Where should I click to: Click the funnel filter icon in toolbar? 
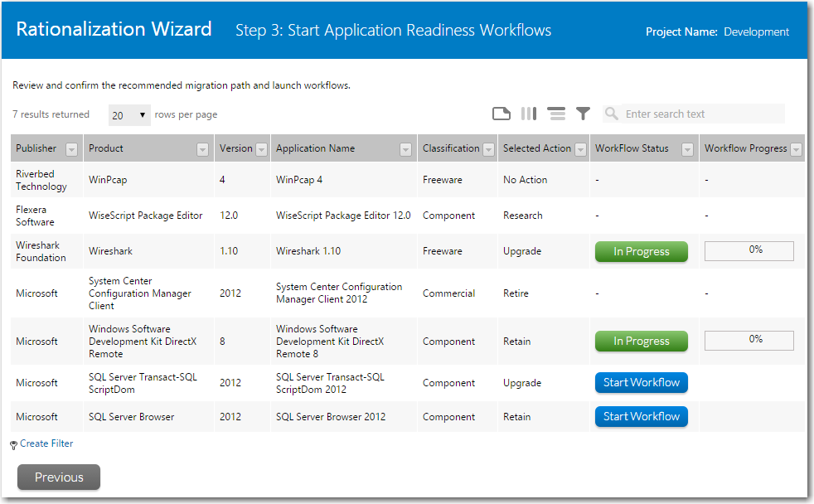583,114
